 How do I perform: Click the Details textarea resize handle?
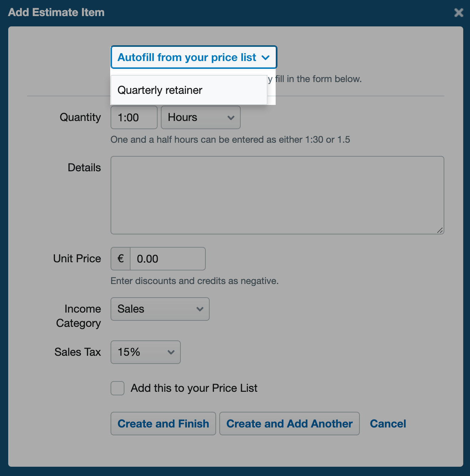(440, 231)
